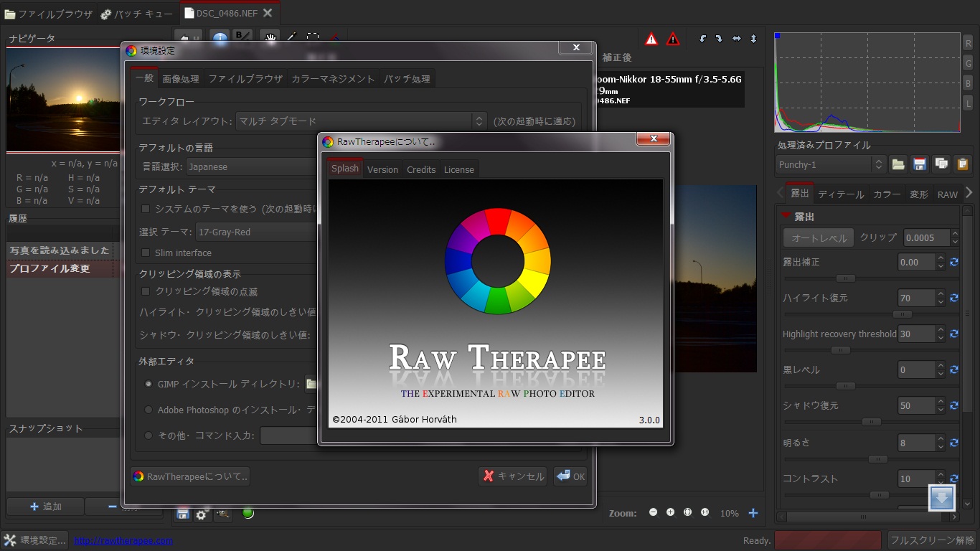Set zoom to 1:1
980x551 pixels.
705,512
